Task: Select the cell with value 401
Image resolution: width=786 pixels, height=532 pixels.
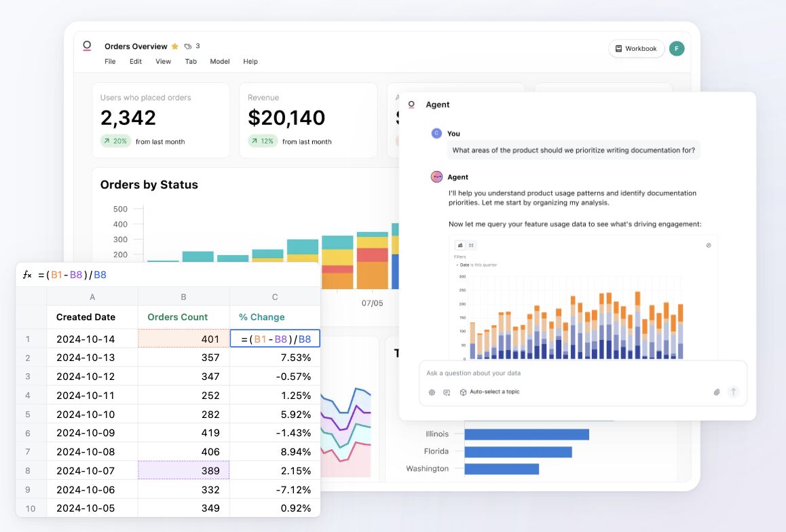Action: pyautogui.click(x=183, y=339)
